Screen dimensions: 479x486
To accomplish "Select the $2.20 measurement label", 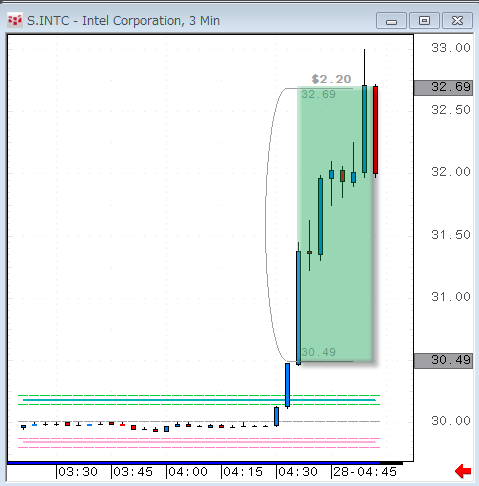I will pyautogui.click(x=331, y=79).
